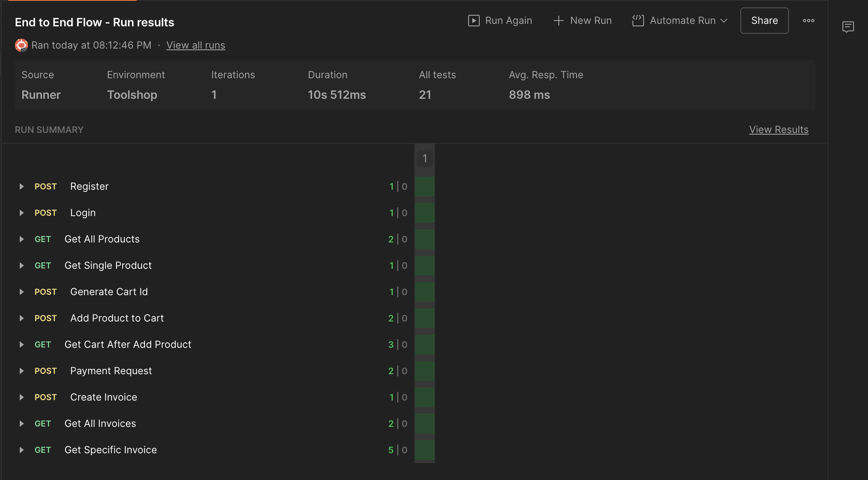
Task: Click green result bar for Add Product to Cart
Action: click(425, 318)
